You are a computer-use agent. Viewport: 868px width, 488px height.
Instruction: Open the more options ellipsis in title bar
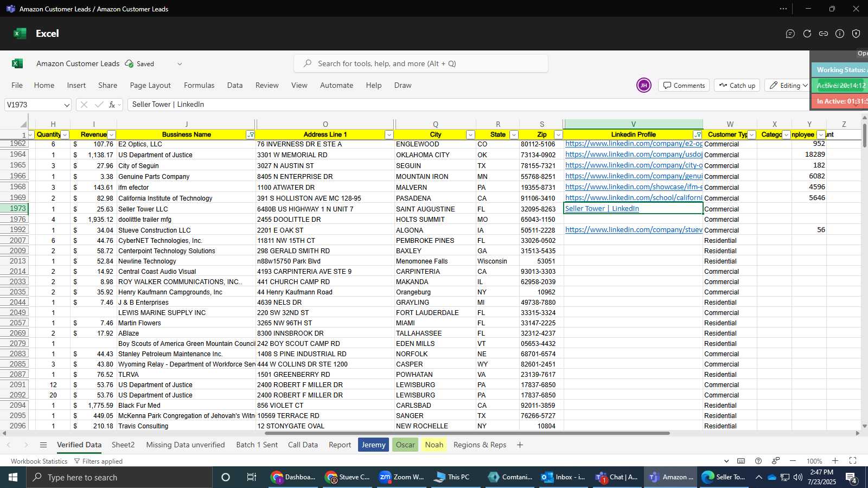click(x=783, y=9)
